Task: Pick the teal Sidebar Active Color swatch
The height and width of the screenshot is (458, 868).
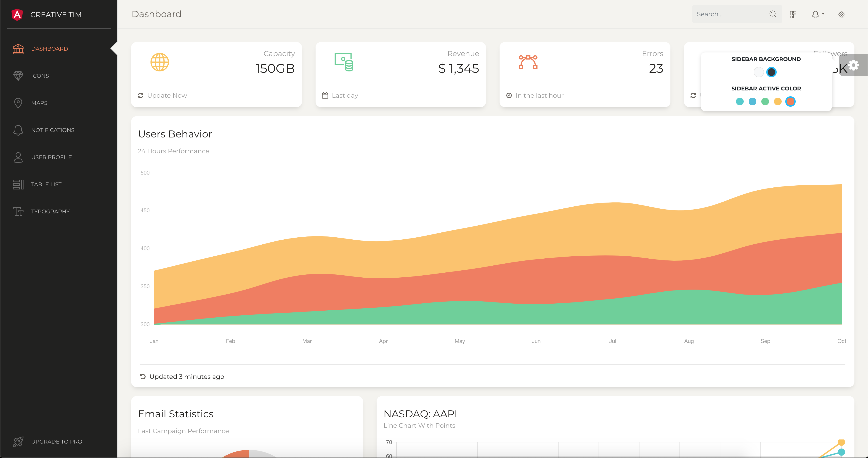Action: pos(740,102)
